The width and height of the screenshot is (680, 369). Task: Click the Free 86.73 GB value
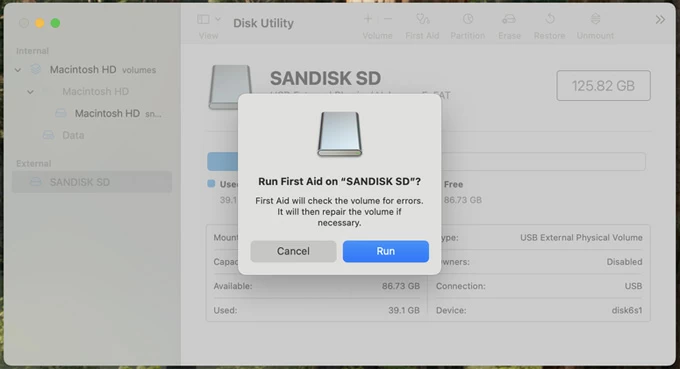[463, 200]
